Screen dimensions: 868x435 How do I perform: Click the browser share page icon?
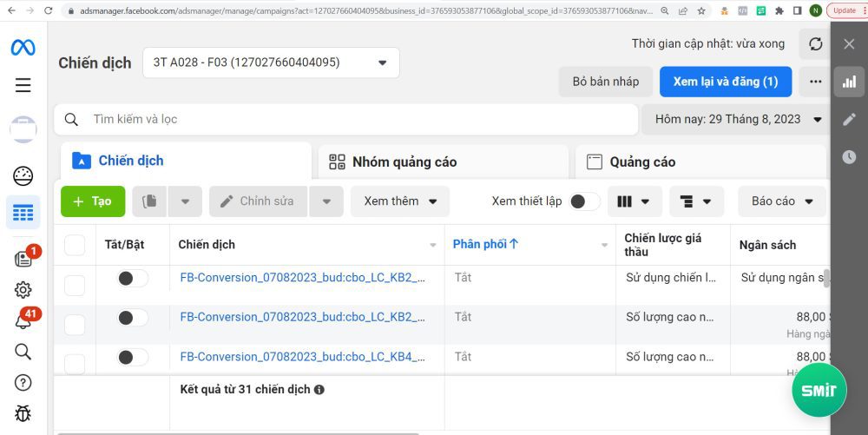pos(683,10)
